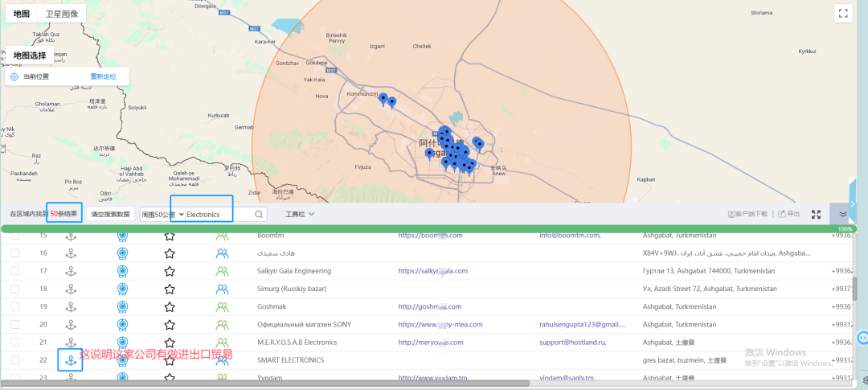Click the people icon for Goshmak

pos(222,307)
